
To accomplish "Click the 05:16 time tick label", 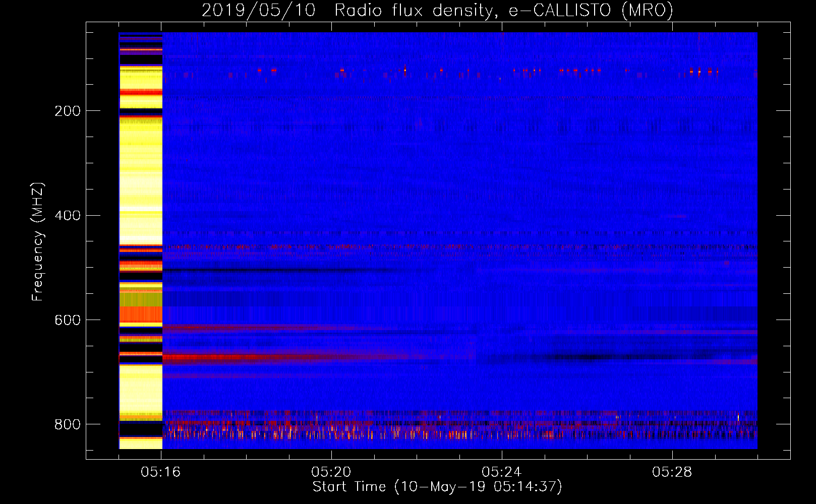I will pyautogui.click(x=161, y=472).
